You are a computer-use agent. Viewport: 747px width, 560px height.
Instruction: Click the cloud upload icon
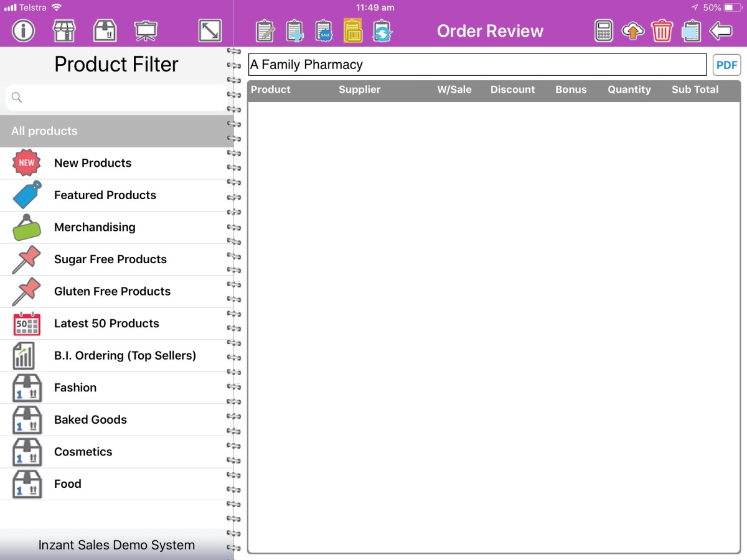[633, 30]
